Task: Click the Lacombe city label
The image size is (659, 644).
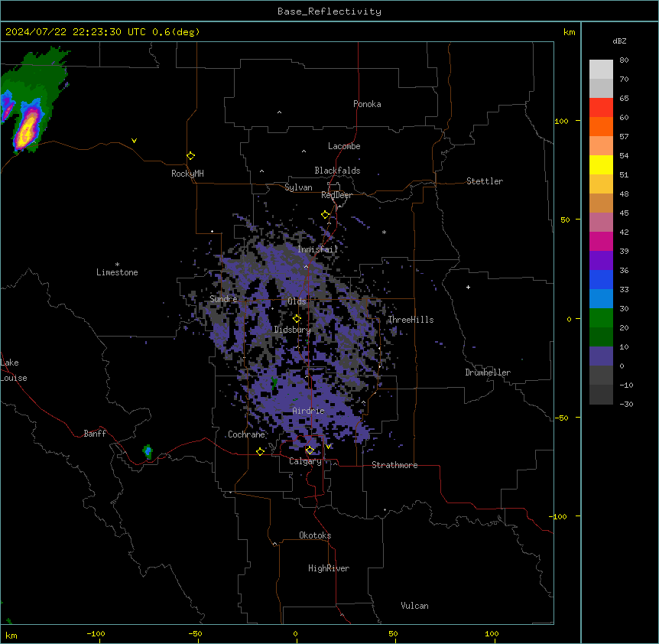Action: (x=344, y=146)
